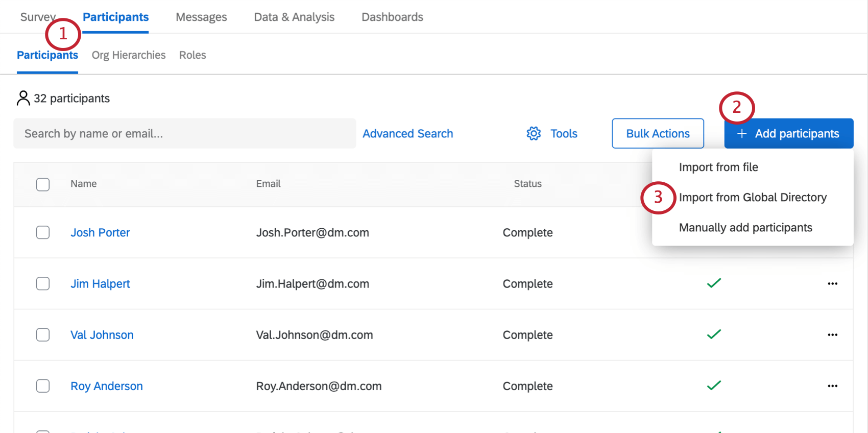Focus the name or email search field

point(184,133)
